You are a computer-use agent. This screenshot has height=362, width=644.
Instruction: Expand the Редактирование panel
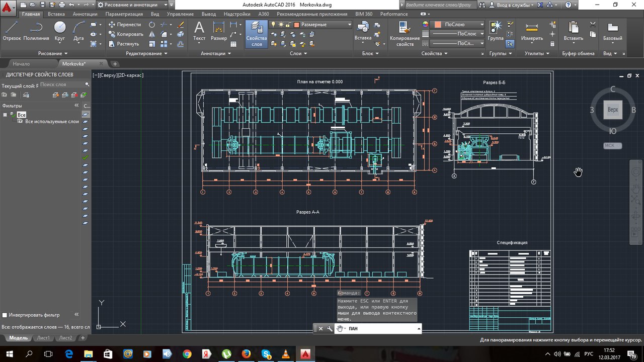pos(147,53)
